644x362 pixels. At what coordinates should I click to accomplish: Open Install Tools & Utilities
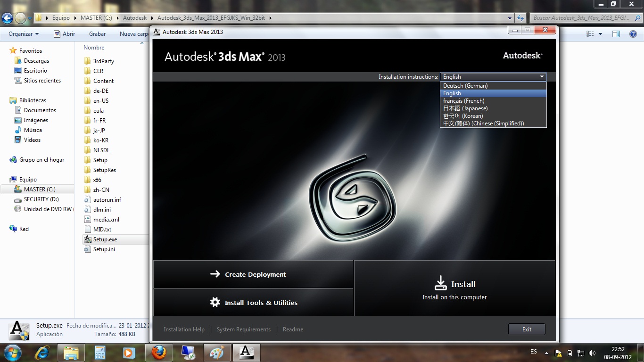253,303
